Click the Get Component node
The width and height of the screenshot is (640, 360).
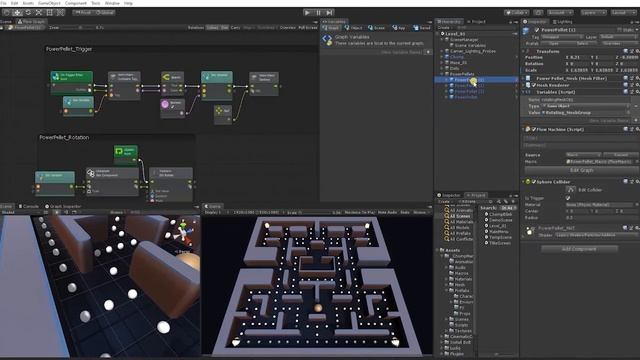112,181
